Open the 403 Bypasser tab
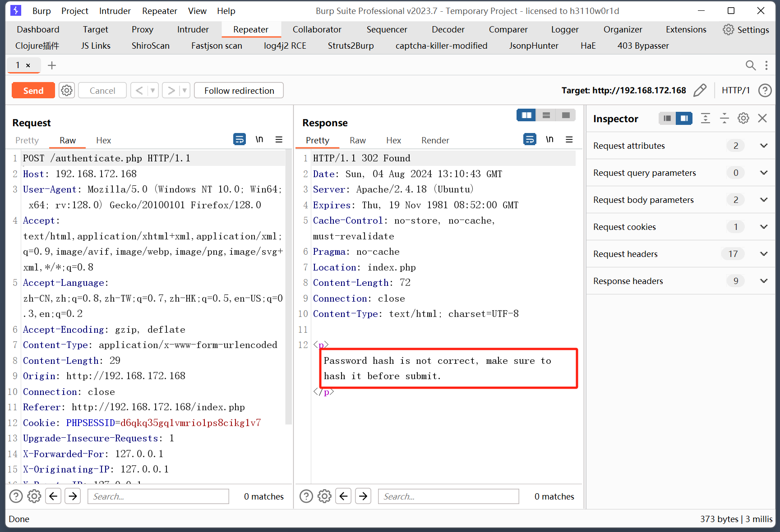Image resolution: width=780 pixels, height=532 pixels. (x=643, y=46)
